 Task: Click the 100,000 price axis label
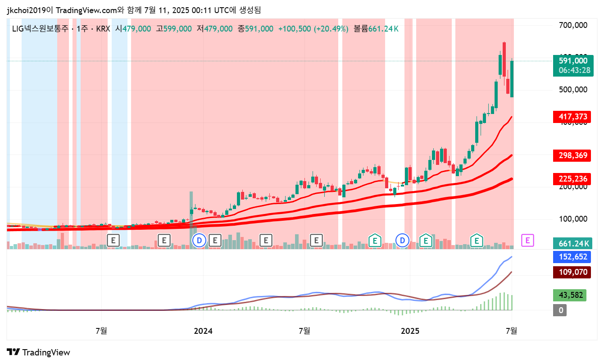coord(573,219)
